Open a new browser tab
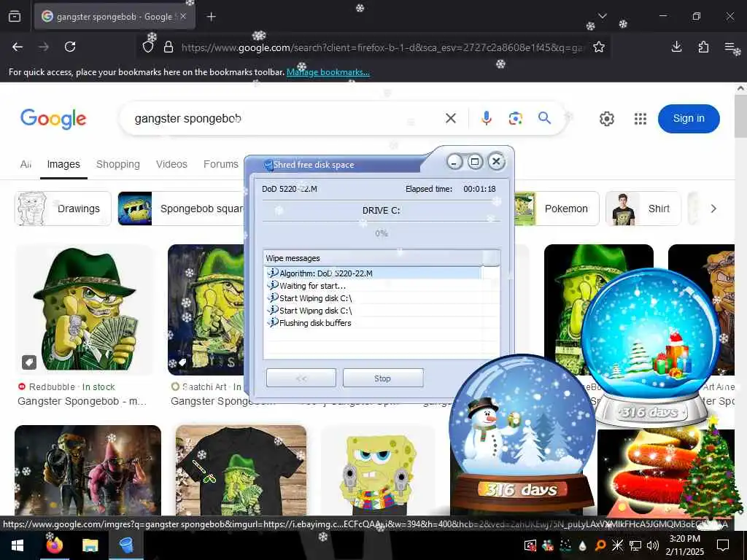The width and height of the screenshot is (747, 560). click(211, 17)
